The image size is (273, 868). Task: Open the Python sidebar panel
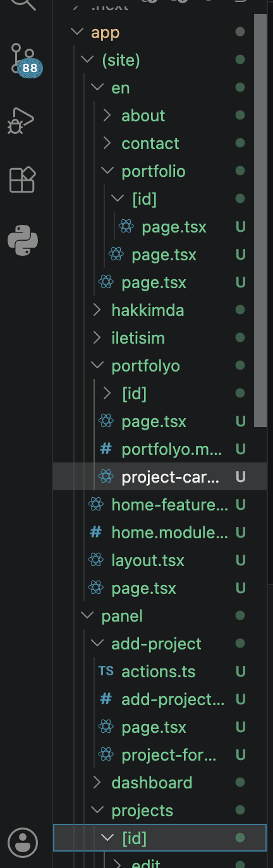point(23,240)
